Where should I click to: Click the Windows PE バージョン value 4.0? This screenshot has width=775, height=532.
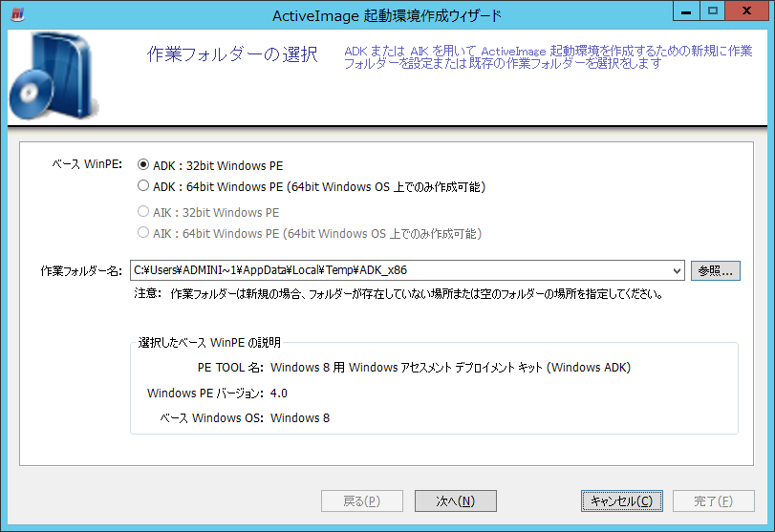tap(279, 394)
